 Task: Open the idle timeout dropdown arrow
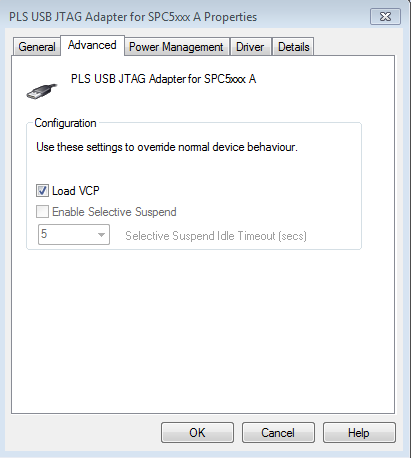tap(101, 235)
